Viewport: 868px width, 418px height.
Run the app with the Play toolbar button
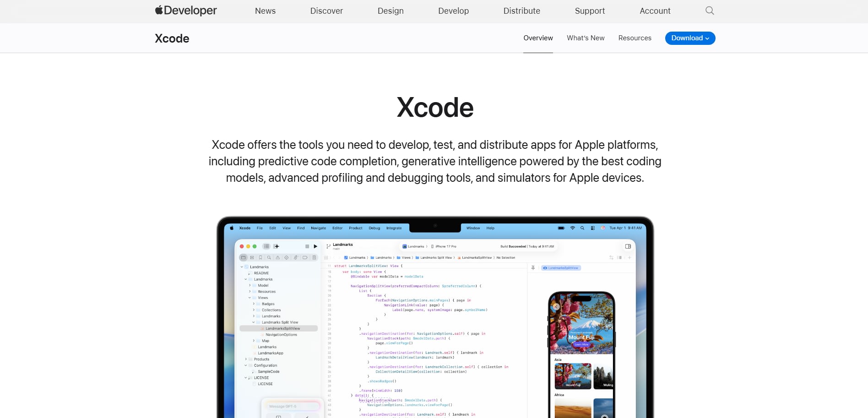(x=316, y=246)
